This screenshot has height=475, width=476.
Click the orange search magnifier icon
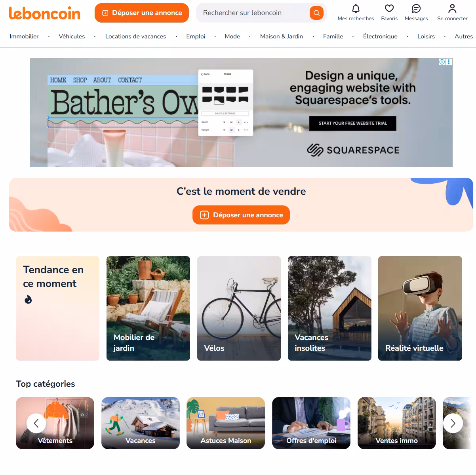[x=316, y=13]
